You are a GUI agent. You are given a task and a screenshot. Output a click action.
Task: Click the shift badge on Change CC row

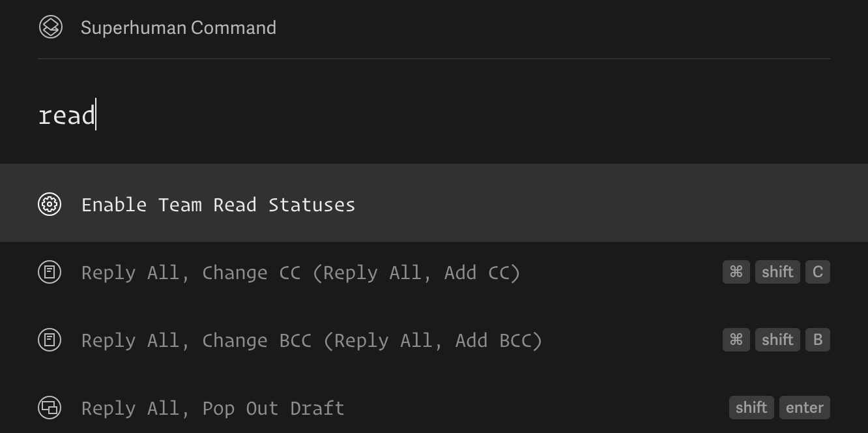777,272
